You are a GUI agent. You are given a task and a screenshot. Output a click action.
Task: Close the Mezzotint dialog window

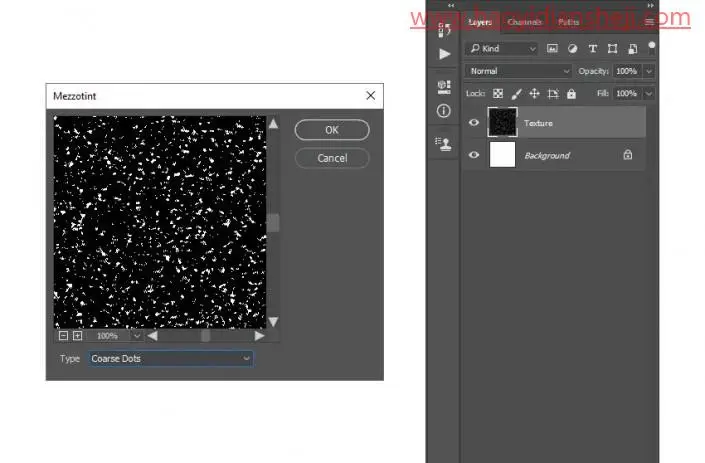pos(370,95)
